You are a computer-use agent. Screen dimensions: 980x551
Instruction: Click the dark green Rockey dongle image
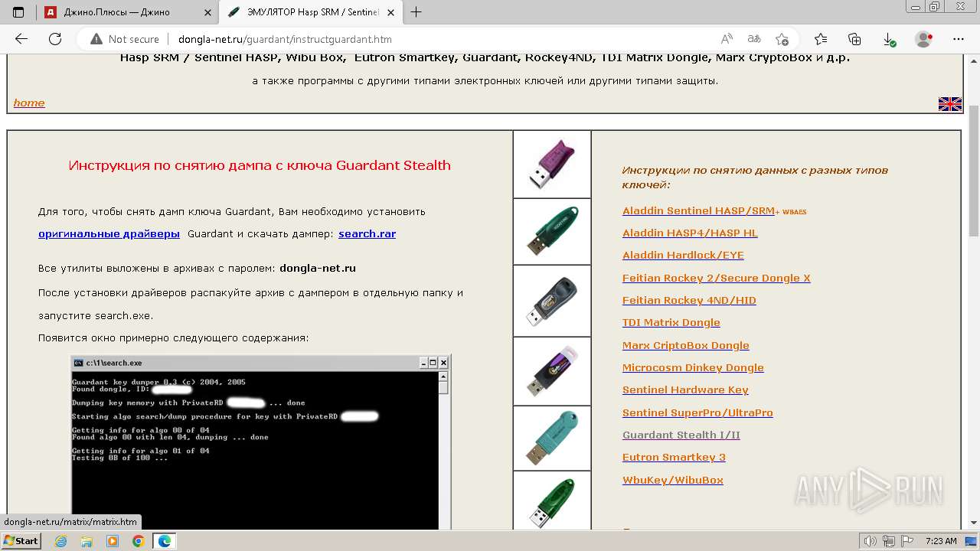tap(551, 231)
